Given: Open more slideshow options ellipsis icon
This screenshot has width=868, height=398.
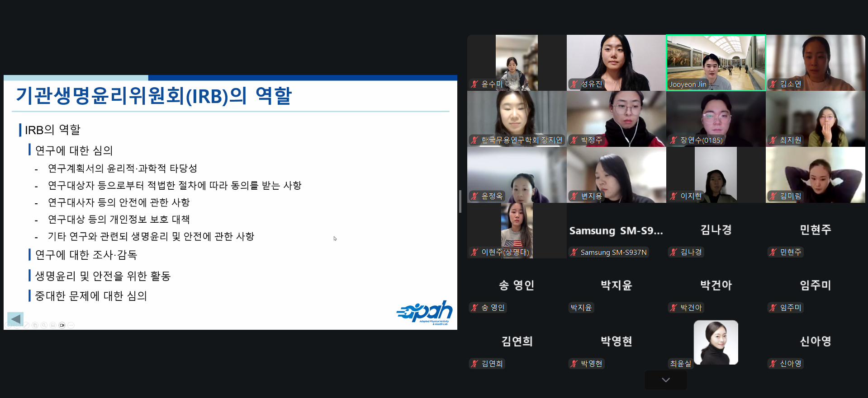Looking at the screenshot, I should pos(71,325).
